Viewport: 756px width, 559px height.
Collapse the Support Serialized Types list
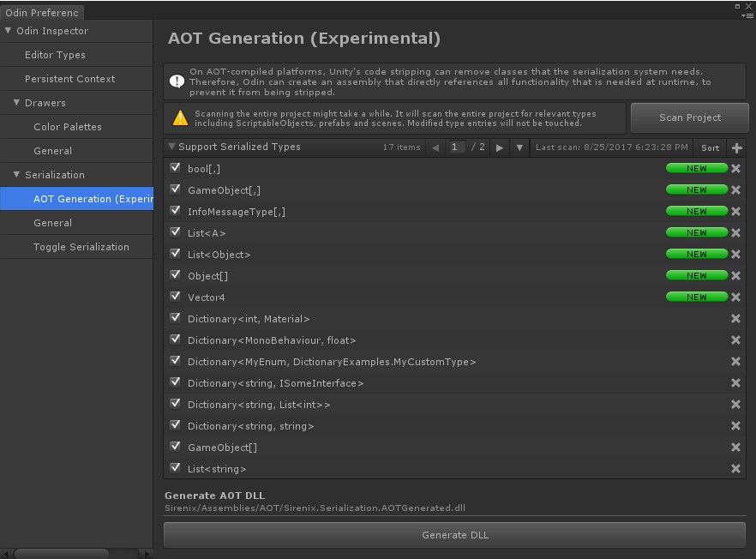pos(171,146)
